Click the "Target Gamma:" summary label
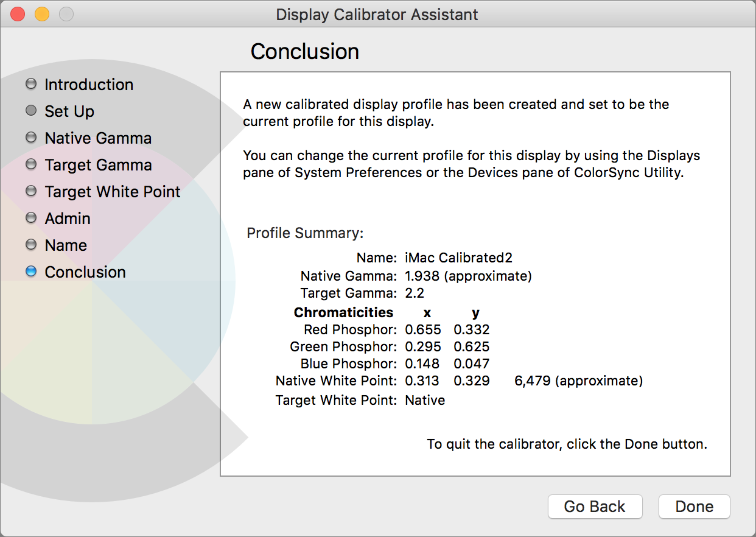 (x=349, y=293)
